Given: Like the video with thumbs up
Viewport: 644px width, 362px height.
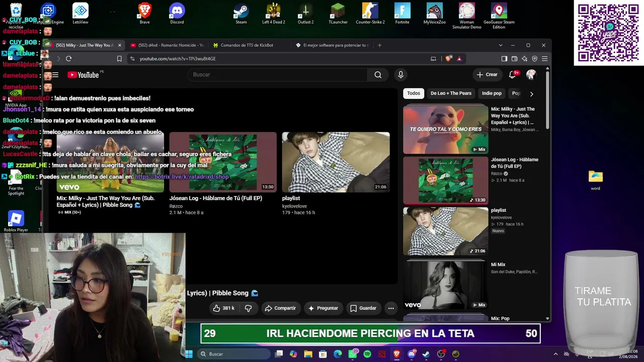Looking at the screenshot, I should click(223, 308).
